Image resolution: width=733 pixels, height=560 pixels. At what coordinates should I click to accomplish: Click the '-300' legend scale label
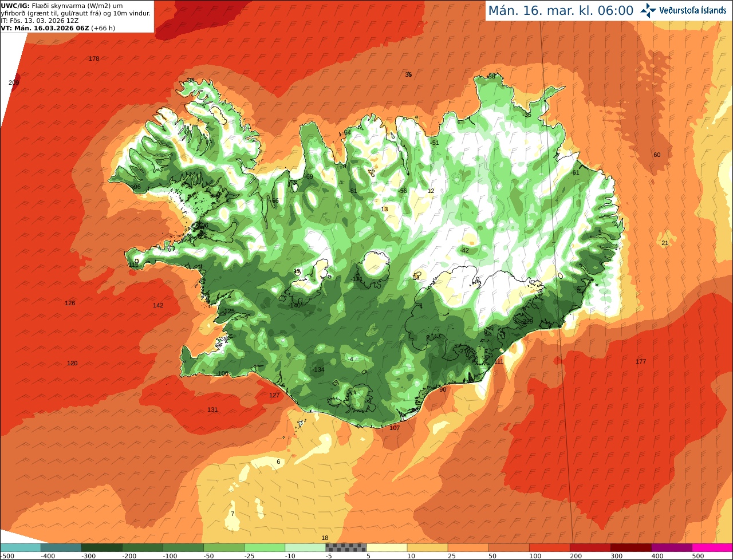[88, 556]
